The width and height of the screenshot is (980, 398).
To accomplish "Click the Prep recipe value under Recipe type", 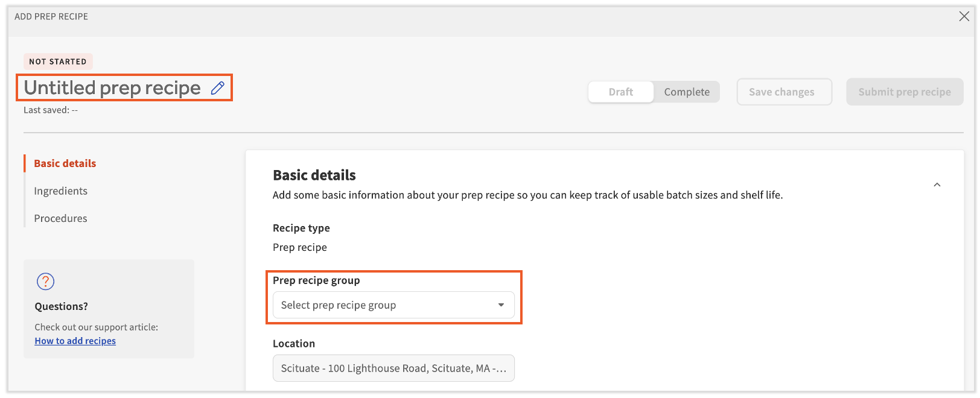I will click(x=300, y=247).
